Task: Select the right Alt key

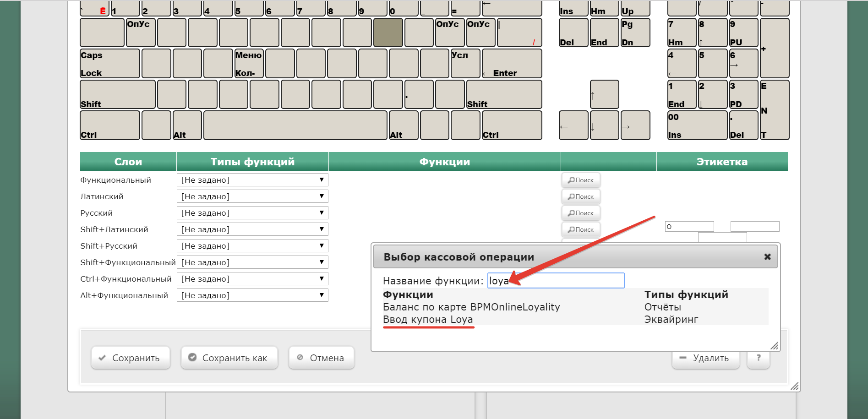Action: pyautogui.click(x=404, y=125)
